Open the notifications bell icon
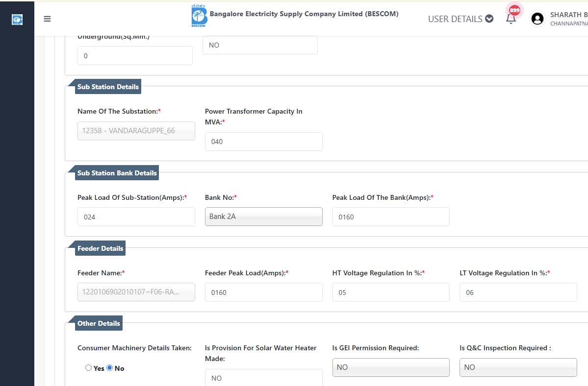Screen dimensions: 588x386 511,20
